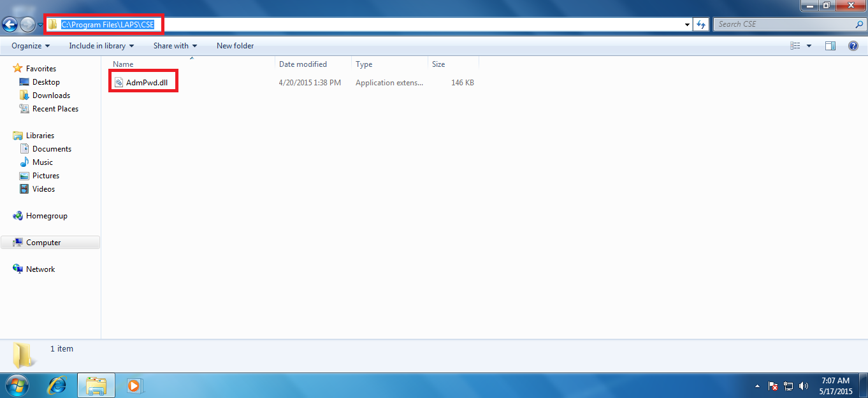Open the view options dropdown arrow

click(x=809, y=46)
